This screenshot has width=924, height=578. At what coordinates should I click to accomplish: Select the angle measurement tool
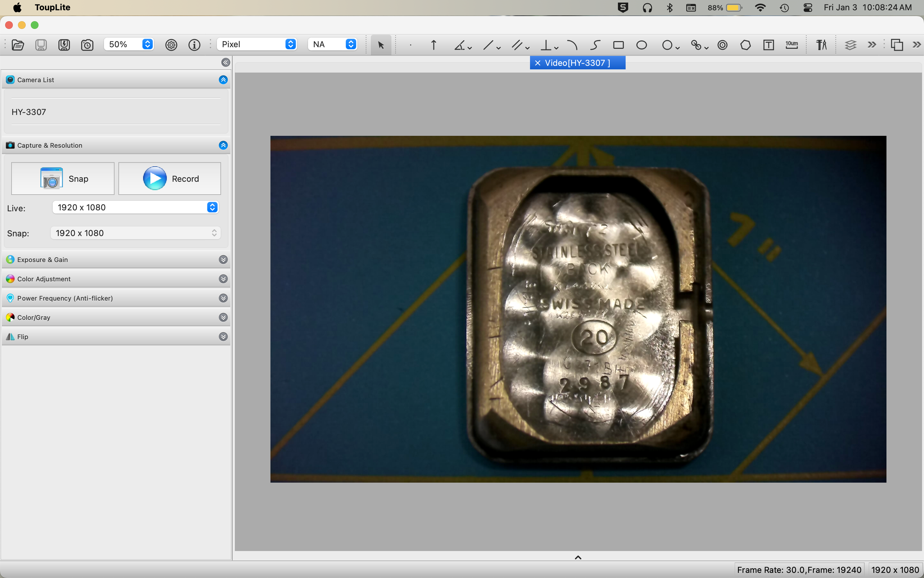tap(459, 45)
